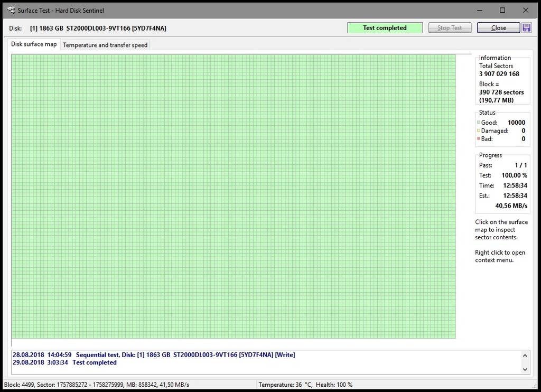Click the green Good status color square
The image size is (541, 392).
(479, 122)
